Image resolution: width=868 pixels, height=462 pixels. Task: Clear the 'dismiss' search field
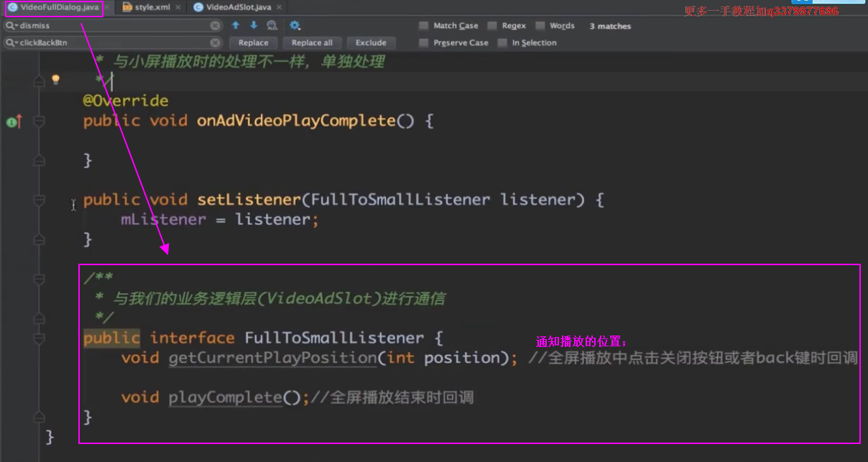pyautogui.click(x=215, y=25)
